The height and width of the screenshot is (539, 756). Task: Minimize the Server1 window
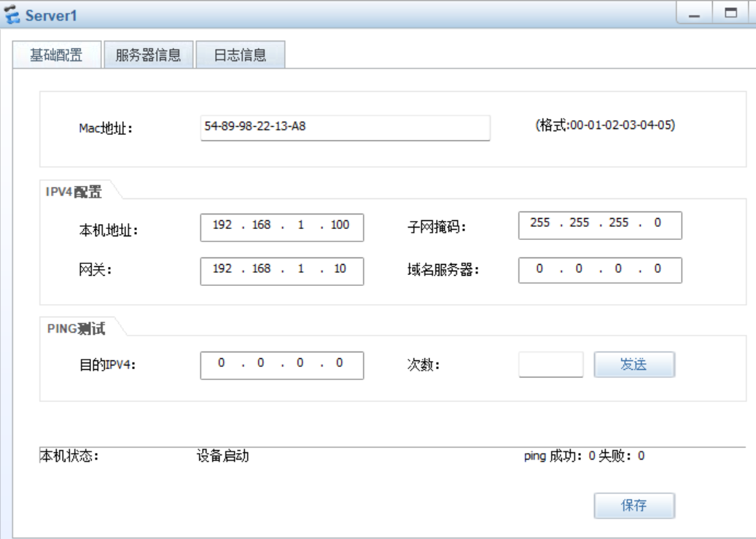694,13
